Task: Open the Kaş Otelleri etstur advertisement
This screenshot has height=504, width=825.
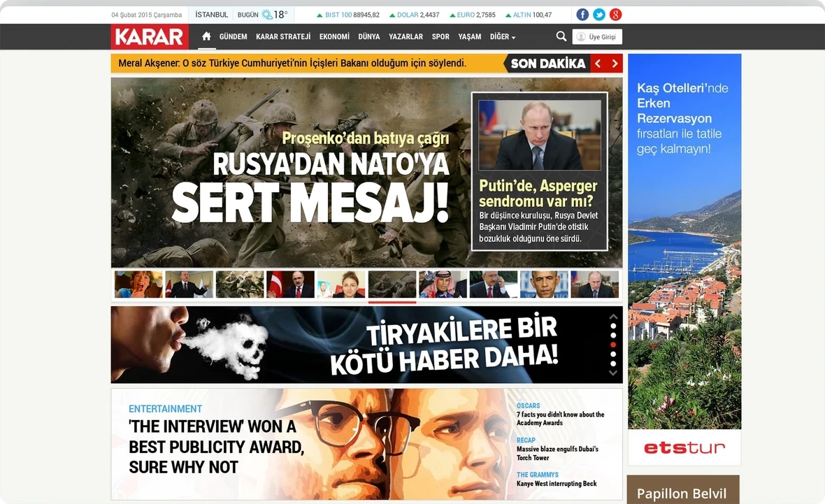Action: [684, 259]
